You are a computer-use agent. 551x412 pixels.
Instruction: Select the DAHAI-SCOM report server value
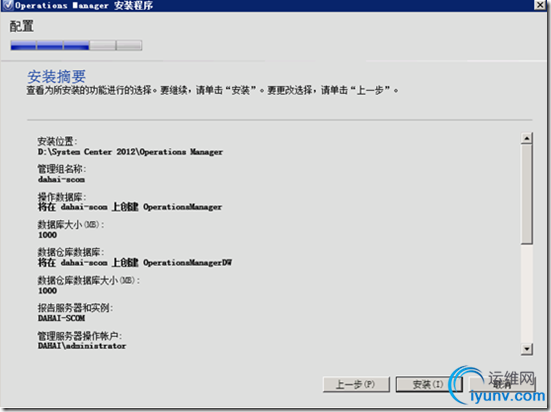pyautogui.click(x=61, y=318)
